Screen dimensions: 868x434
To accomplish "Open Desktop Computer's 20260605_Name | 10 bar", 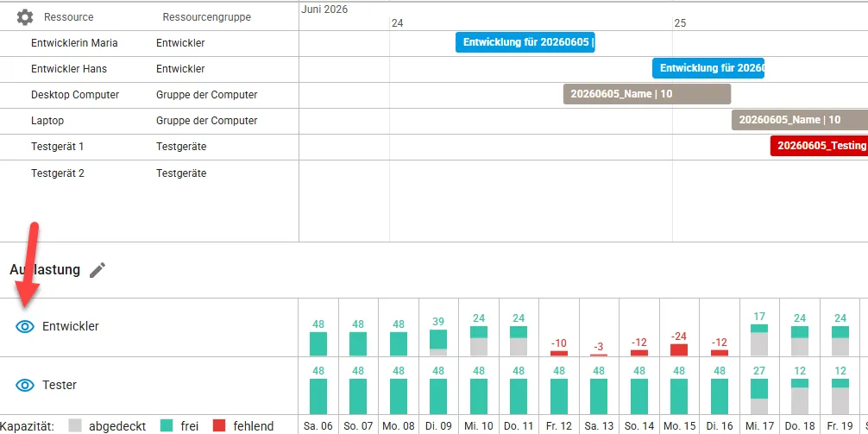I will tap(647, 94).
